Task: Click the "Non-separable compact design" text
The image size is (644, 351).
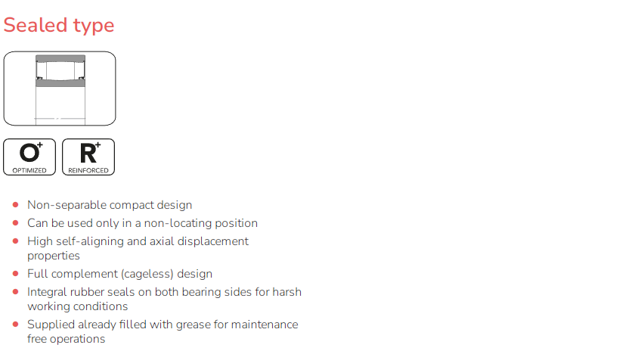Action: (x=110, y=205)
